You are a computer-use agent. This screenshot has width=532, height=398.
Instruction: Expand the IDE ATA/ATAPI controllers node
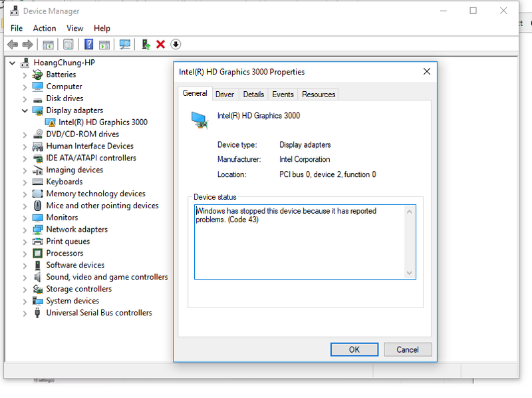click(25, 158)
